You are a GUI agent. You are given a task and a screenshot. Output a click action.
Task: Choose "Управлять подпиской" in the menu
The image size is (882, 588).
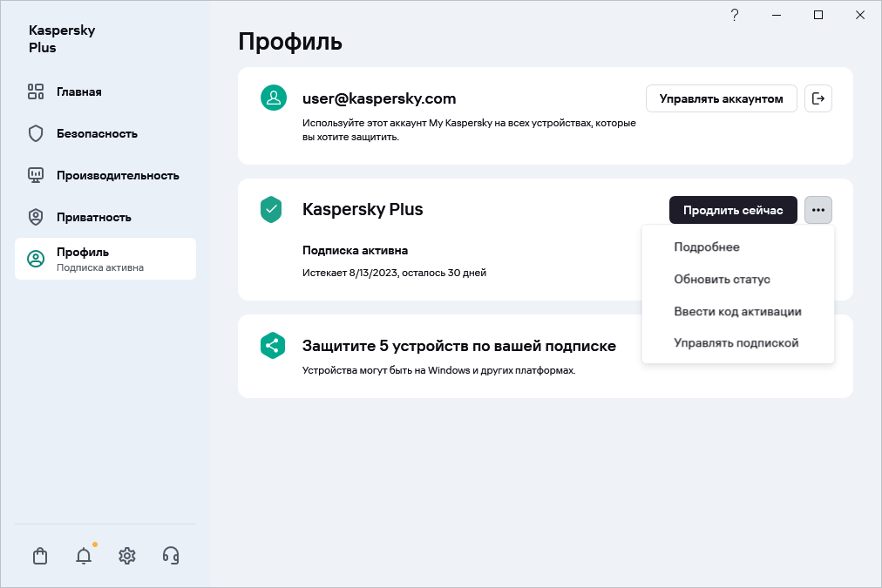click(736, 343)
